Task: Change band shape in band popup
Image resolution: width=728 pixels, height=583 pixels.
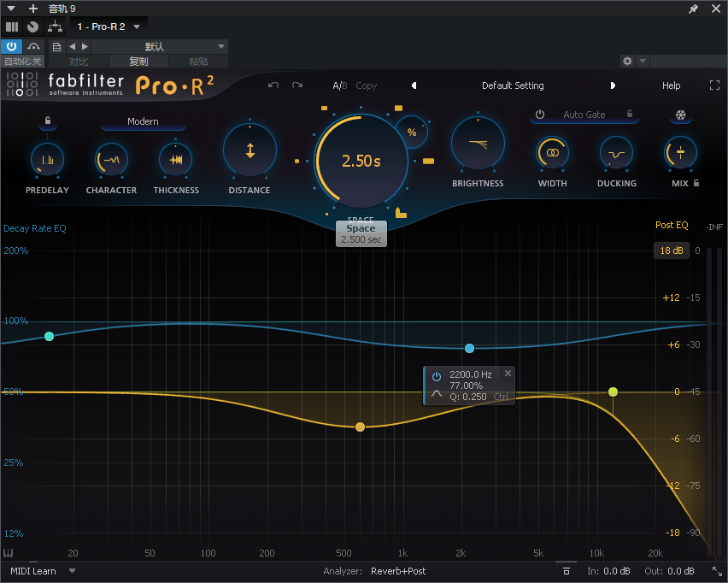Action: pyautogui.click(x=437, y=393)
